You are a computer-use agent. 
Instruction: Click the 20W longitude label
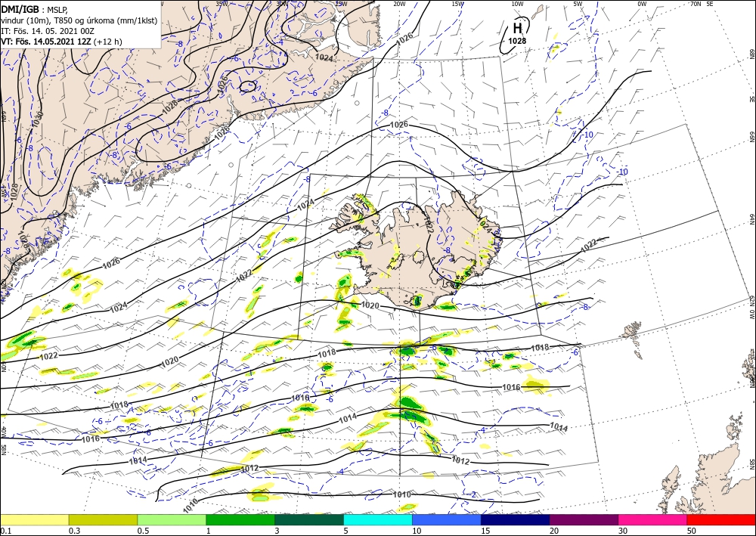pos(399,4)
